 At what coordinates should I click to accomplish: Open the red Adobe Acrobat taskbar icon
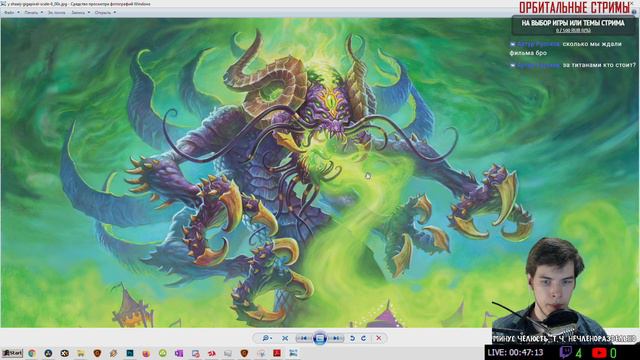pyautogui.click(x=277, y=353)
